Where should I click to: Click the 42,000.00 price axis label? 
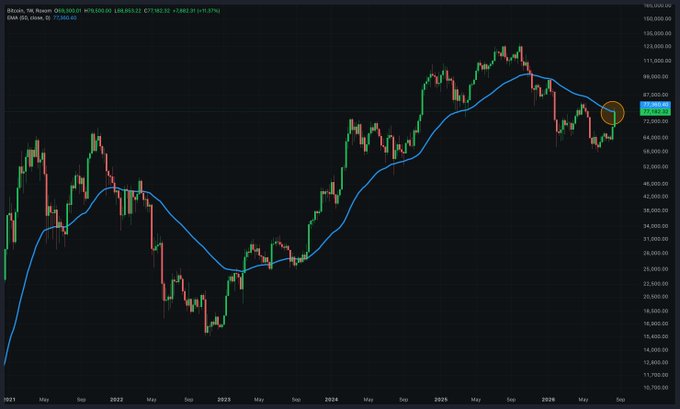(658, 196)
